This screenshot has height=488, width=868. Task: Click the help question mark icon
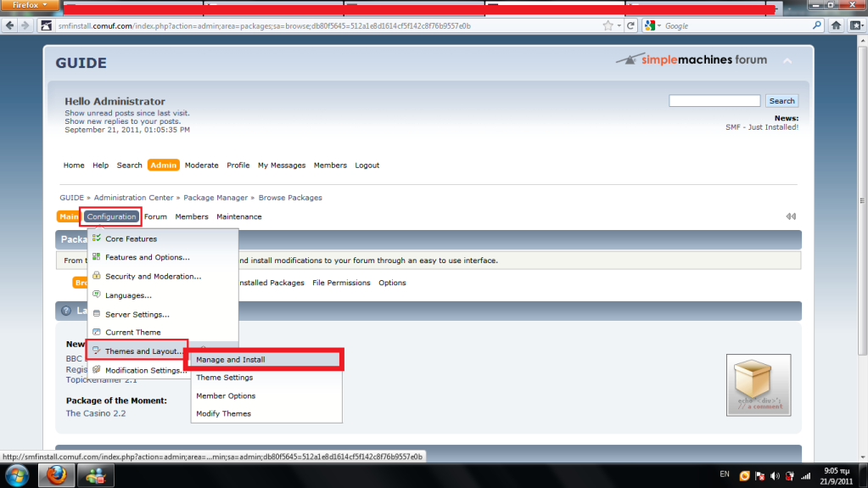pyautogui.click(x=66, y=311)
